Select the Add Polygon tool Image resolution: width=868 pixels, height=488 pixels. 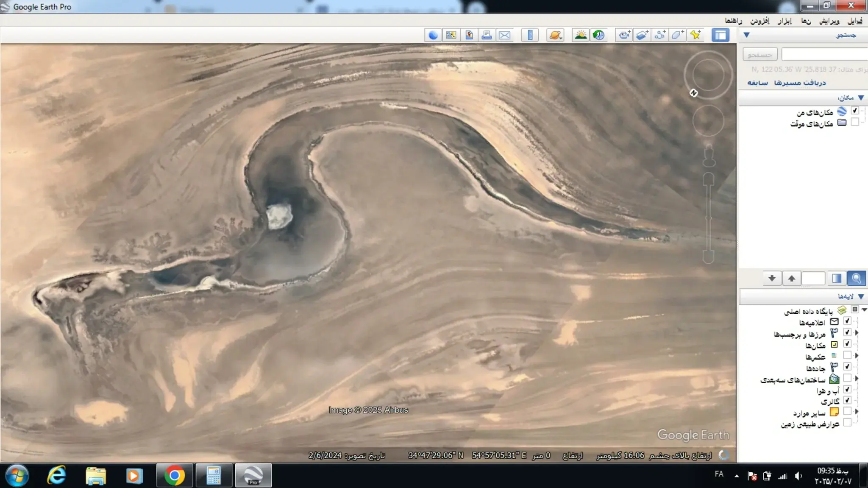pos(677,35)
